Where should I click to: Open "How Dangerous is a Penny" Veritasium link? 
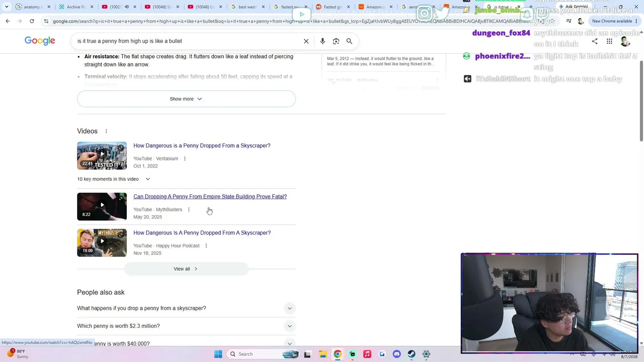(202, 146)
